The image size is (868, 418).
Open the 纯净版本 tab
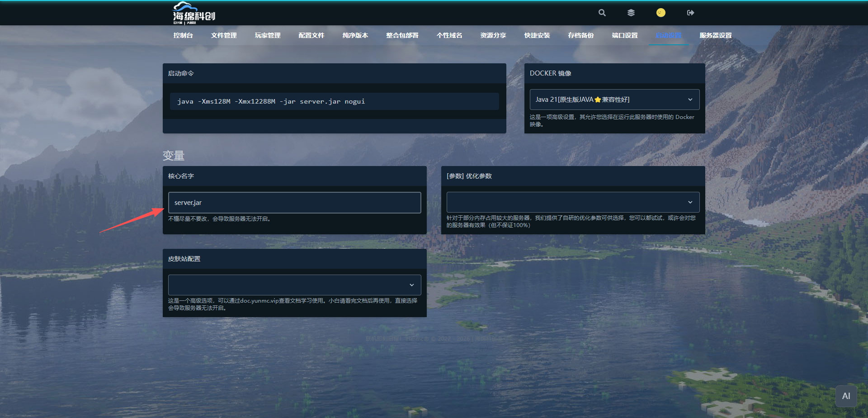tap(355, 35)
